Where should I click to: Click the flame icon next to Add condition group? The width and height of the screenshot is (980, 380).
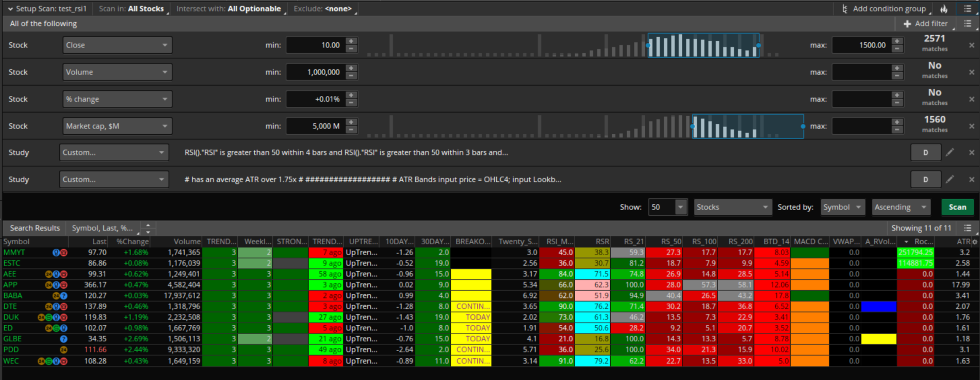tap(944, 9)
